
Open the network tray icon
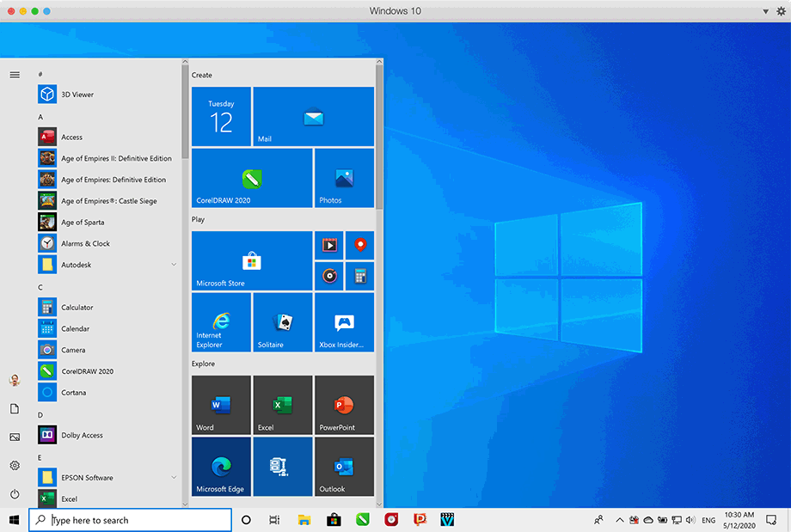tap(677, 520)
